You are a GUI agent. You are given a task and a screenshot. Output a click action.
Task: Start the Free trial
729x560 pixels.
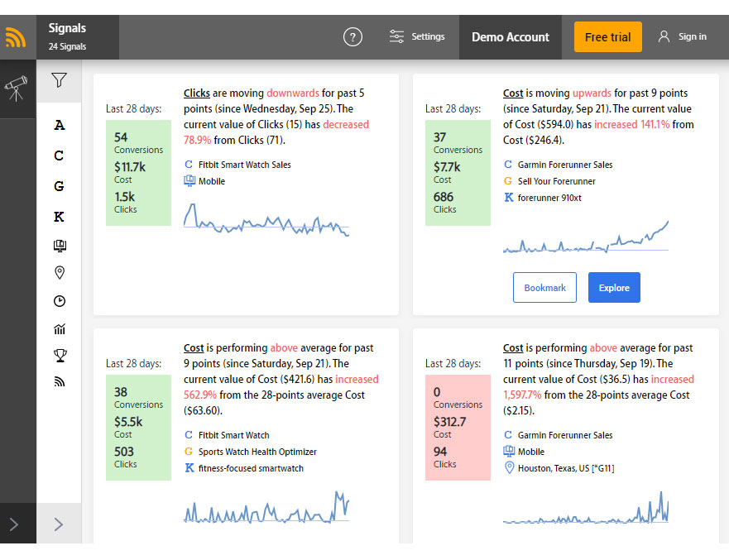coord(607,37)
